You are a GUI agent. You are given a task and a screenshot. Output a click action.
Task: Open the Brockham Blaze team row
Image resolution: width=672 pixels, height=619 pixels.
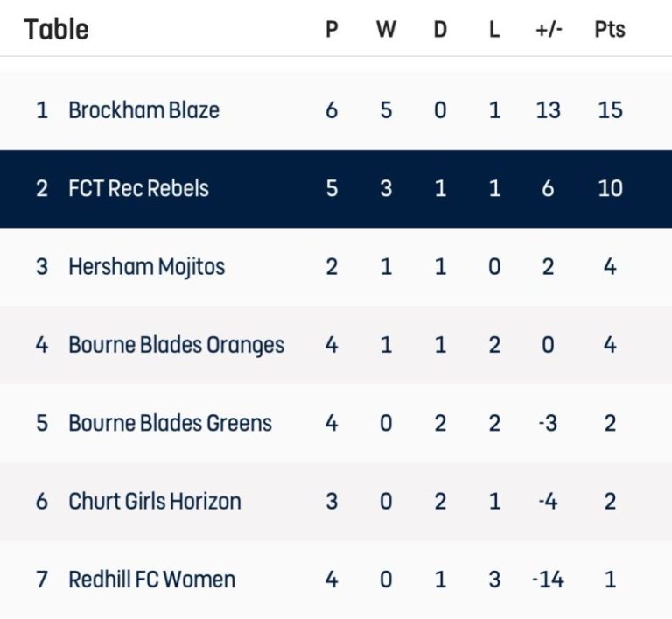(336, 110)
